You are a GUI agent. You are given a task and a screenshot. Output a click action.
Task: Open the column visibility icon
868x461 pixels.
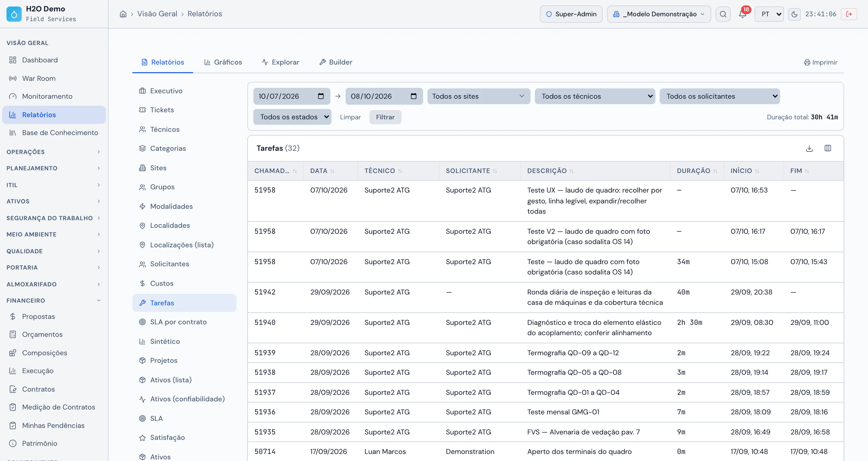[x=828, y=148]
